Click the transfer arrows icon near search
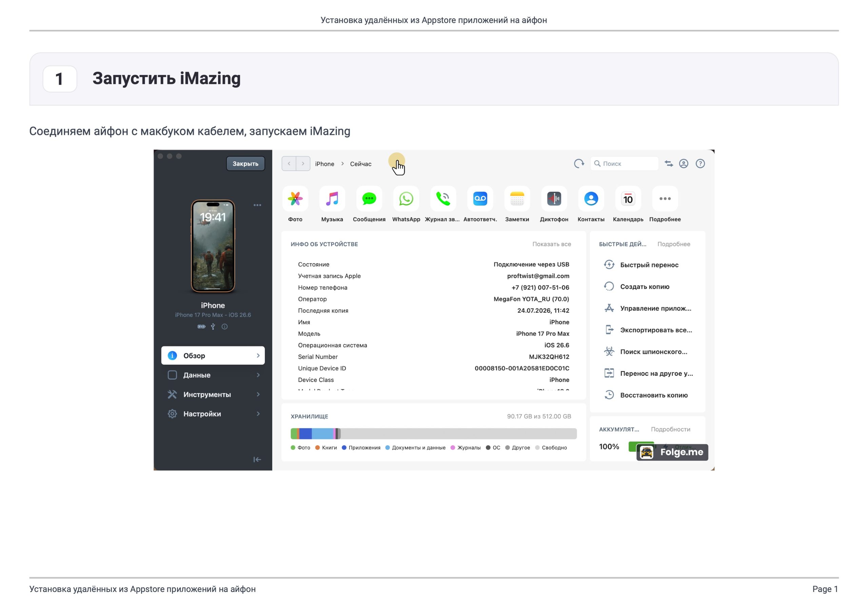868x613 pixels. pos(669,164)
